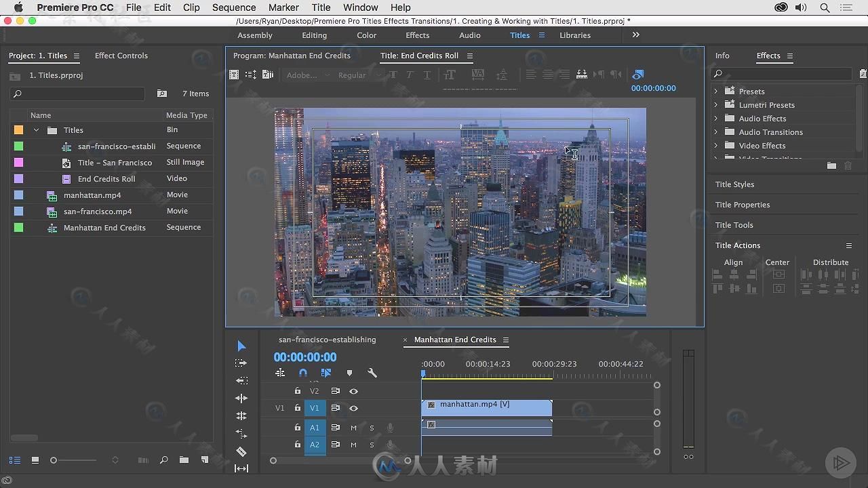Open the Templates icon in the Titler

point(268,75)
